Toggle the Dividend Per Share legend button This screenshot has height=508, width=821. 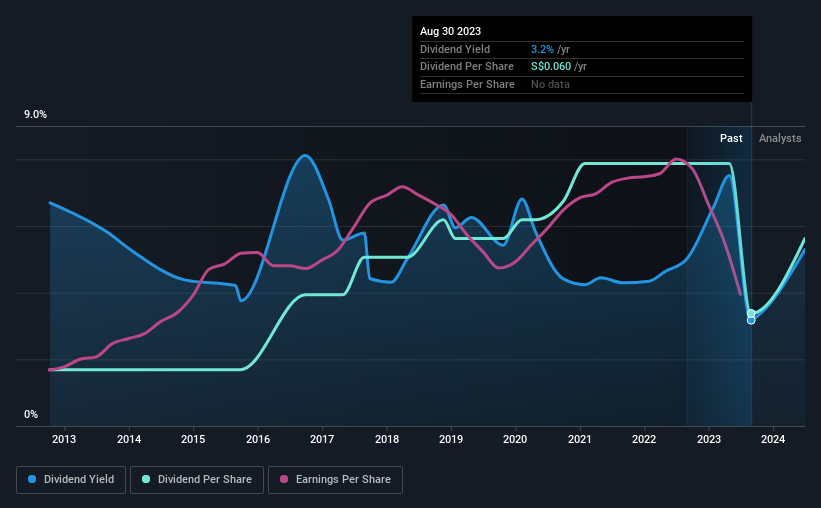pyautogui.click(x=197, y=480)
